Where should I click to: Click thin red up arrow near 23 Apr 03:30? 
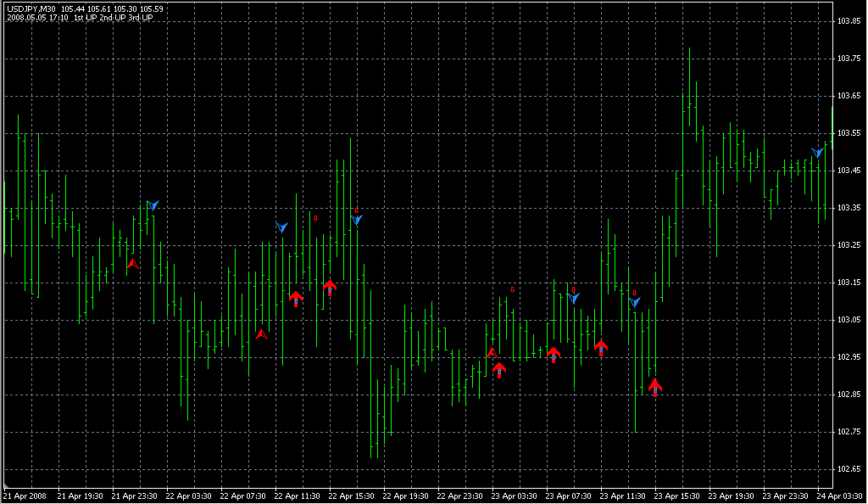pos(492,352)
